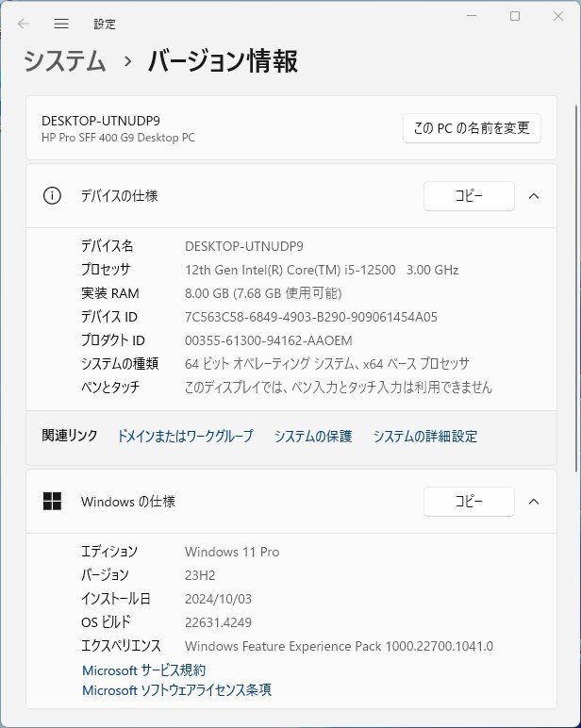Click the デバイス名 row label
The image size is (581, 728).
click(x=108, y=245)
